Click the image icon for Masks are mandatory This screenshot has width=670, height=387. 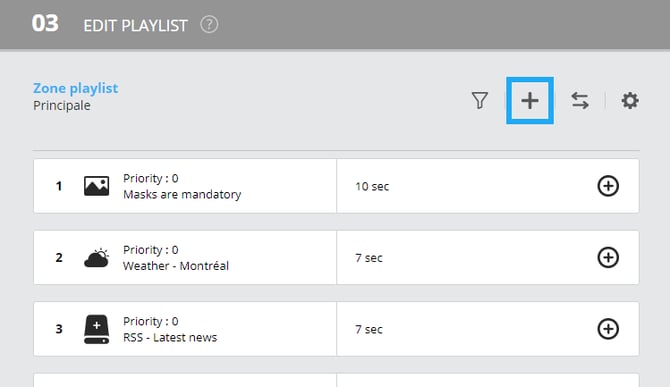97,186
